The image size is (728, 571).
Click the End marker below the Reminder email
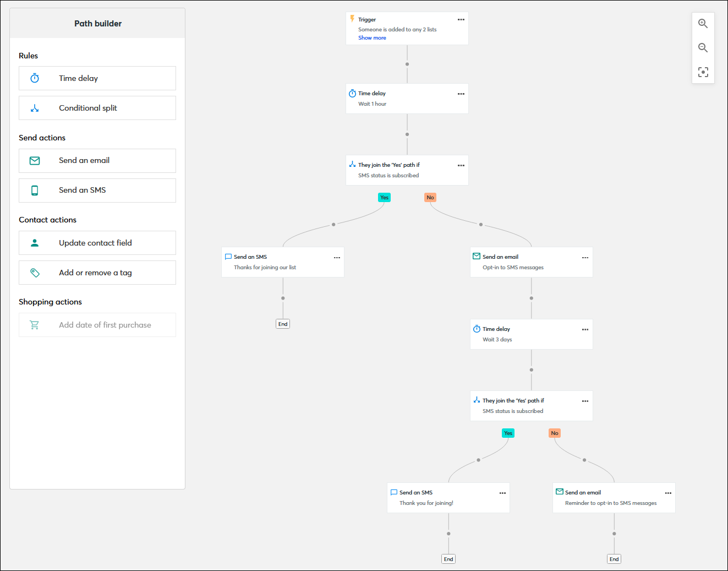tap(614, 559)
